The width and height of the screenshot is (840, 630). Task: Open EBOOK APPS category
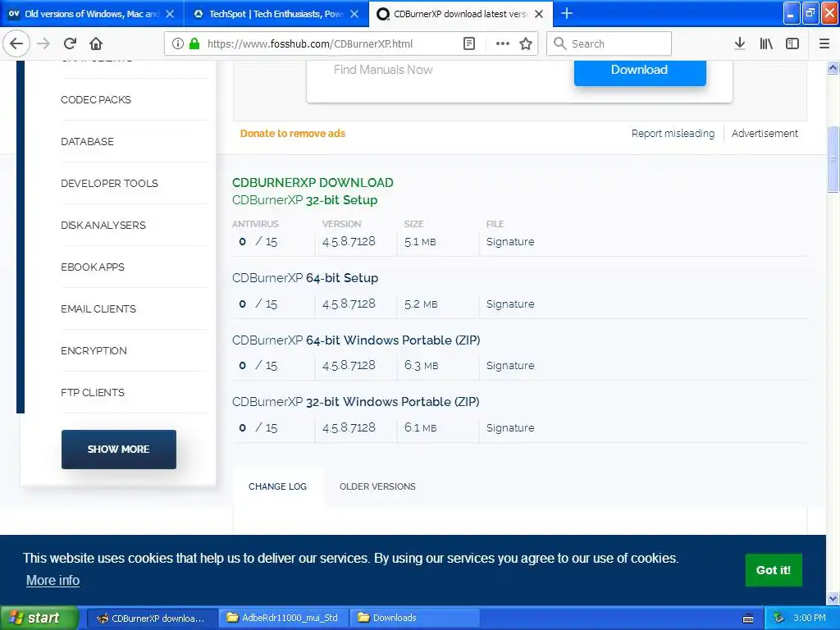[93, 267]
